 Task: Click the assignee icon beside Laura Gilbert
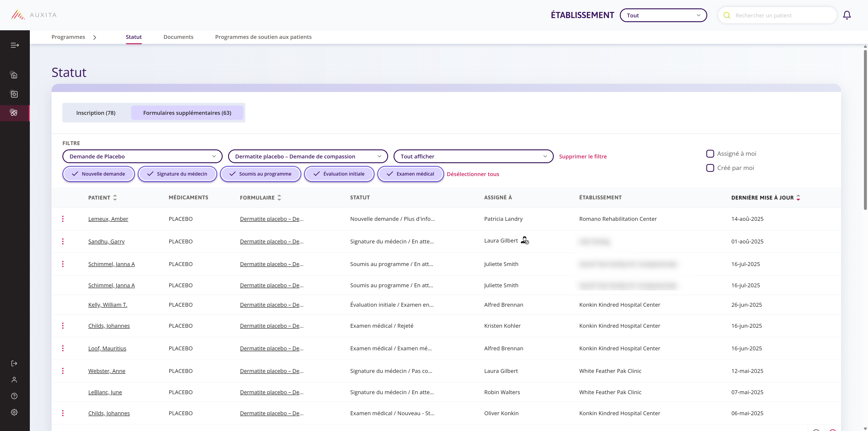[525, 240]
